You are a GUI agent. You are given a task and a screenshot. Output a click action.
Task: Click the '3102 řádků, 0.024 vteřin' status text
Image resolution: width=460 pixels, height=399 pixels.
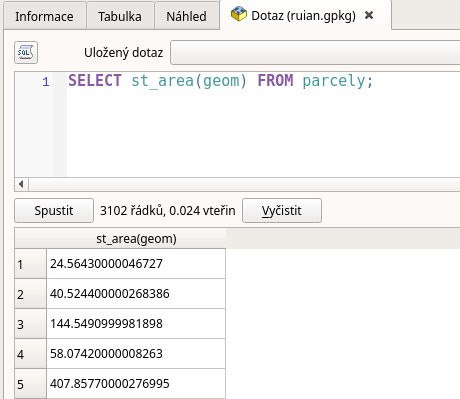point(168,211)
